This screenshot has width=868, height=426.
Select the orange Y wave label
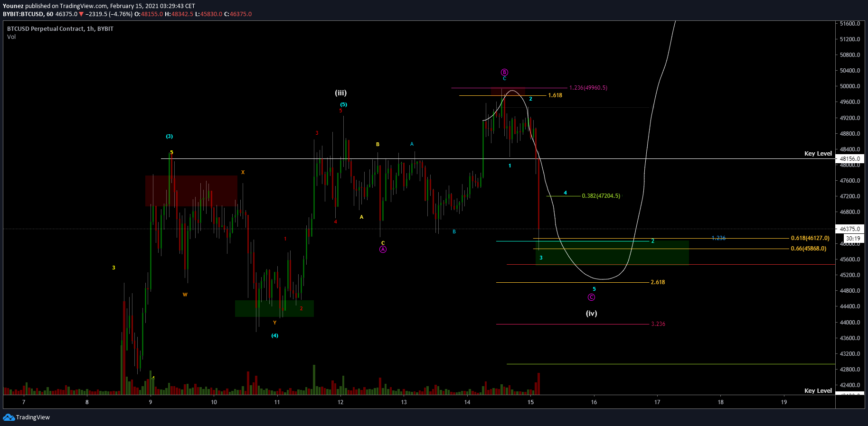[x=274, y=323]
